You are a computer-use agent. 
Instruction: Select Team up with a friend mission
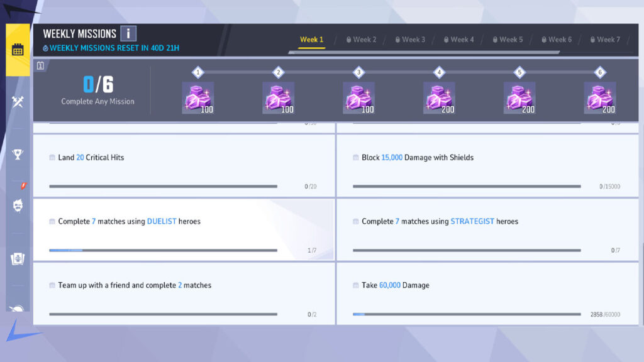point(184,293)
